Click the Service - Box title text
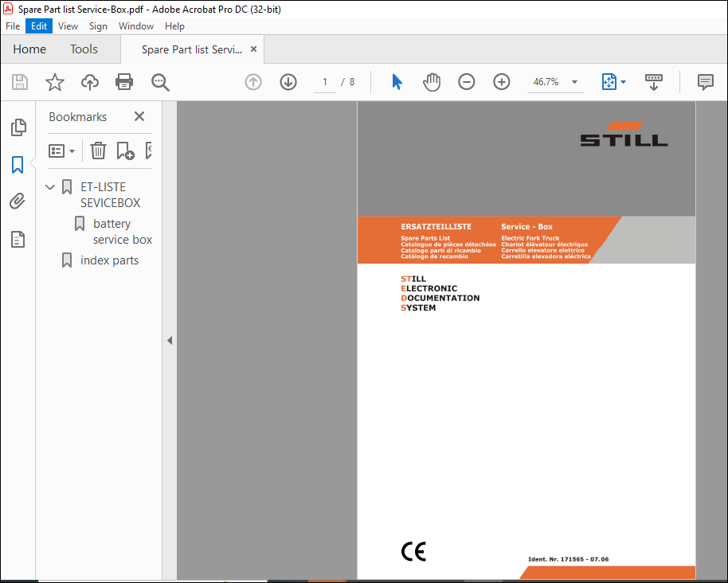Viewport: 728px width, 583px height. point(526,226)
